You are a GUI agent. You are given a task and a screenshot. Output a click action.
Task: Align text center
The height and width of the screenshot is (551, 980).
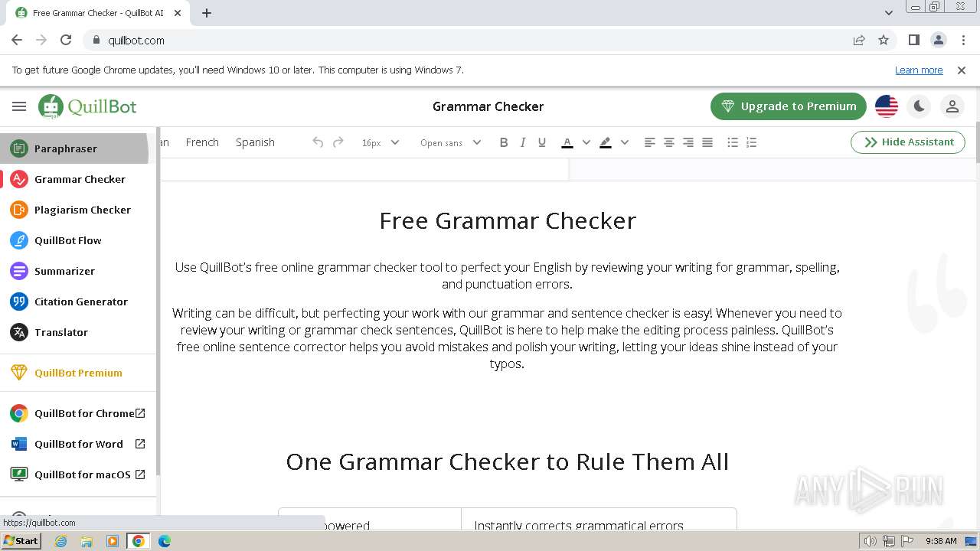(x=668, y=142)
